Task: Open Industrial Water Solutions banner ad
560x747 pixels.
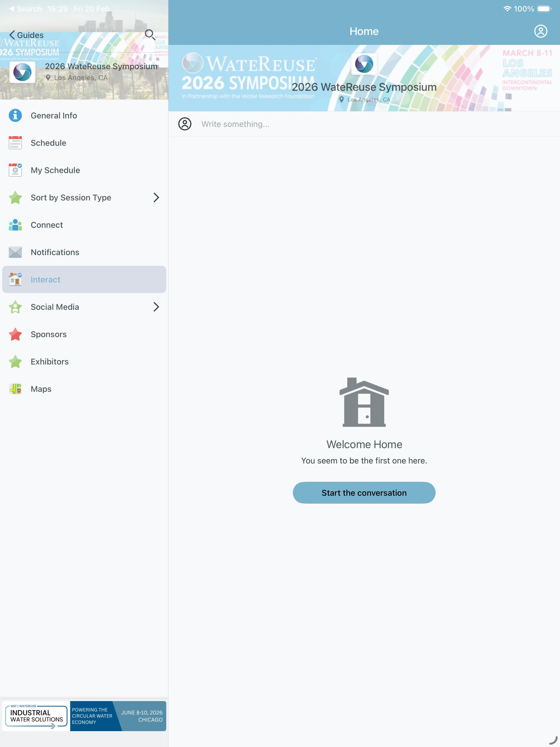Action: 84,716
